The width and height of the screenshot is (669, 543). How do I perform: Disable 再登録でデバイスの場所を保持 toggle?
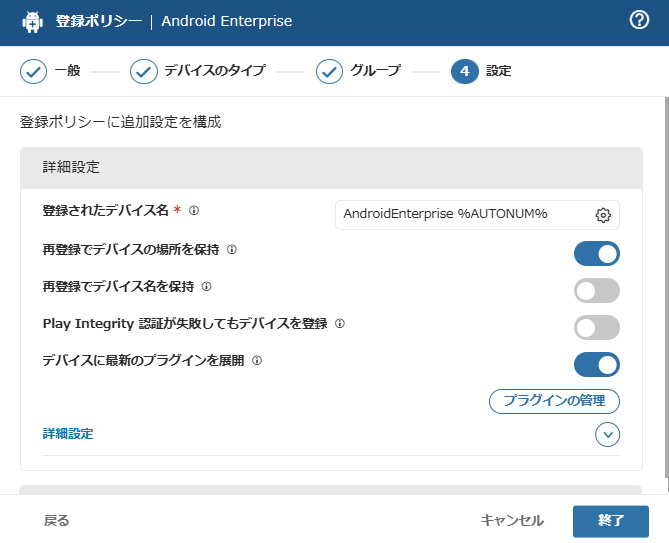[x=596, y=254]
